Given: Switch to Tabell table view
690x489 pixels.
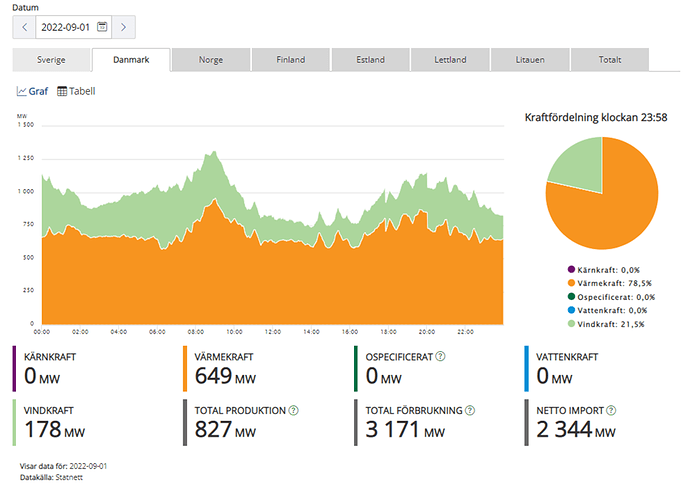Looking at the screenshot, I should coord(76,91).
